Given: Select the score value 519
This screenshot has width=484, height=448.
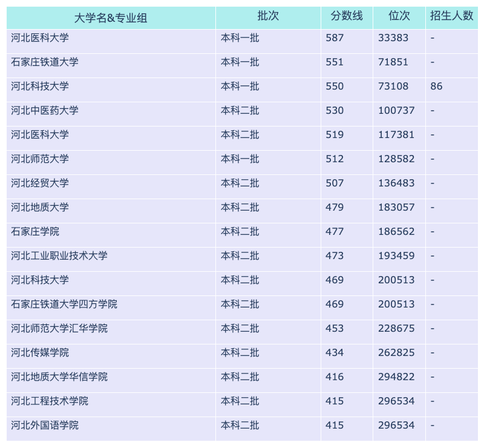Looking at the screenshot, I should pyautogui.click(x=335, y=135).
